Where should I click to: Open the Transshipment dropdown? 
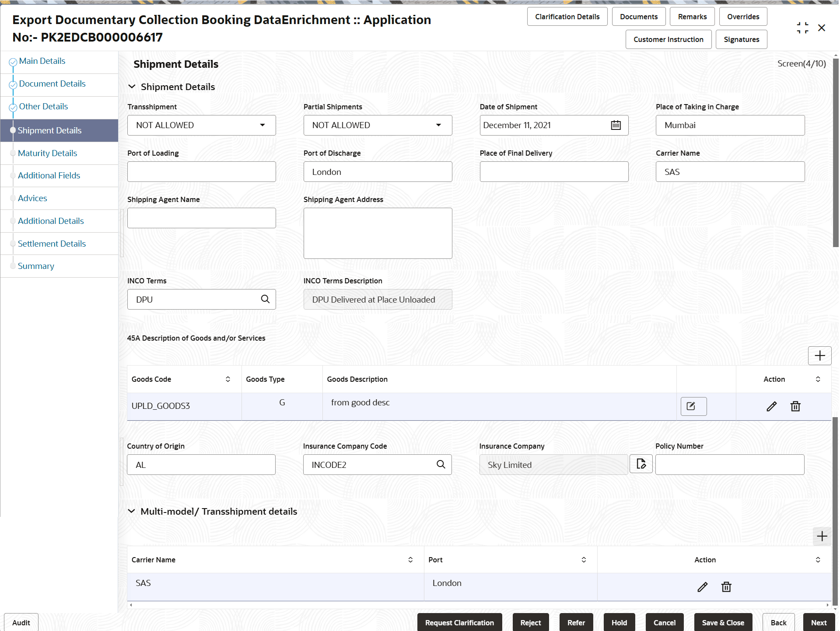pos(262,126)
